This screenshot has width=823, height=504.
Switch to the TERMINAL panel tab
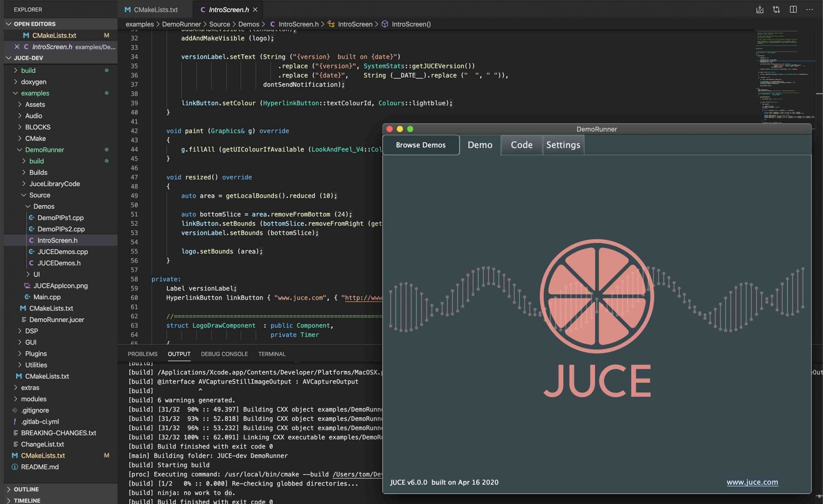point(272,354)
